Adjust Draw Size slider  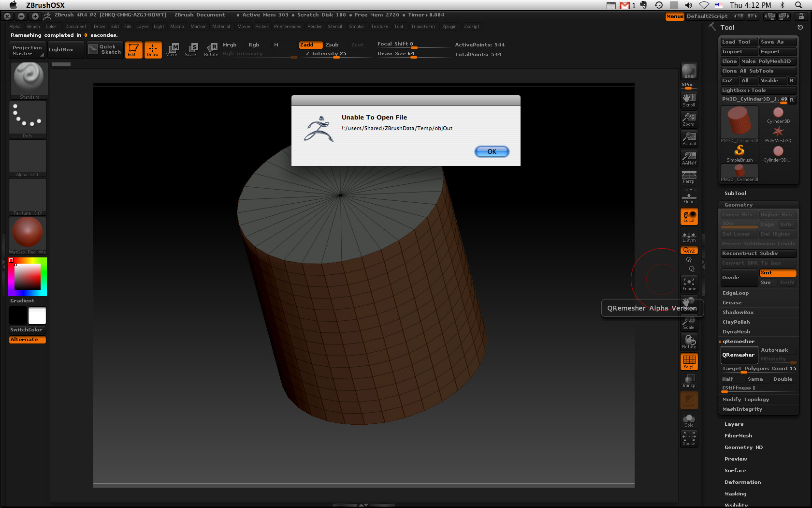pyautogui.click(x=413, y=54)
